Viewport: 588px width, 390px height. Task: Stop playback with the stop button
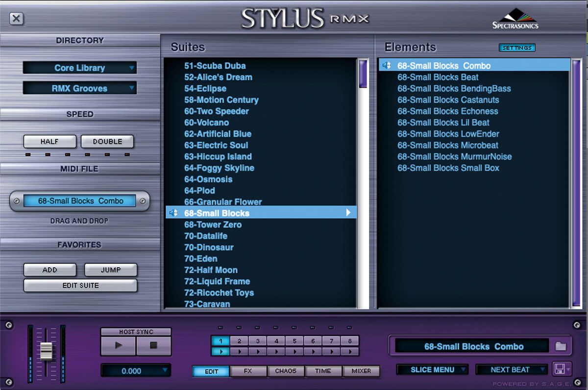tap(153, 345)
